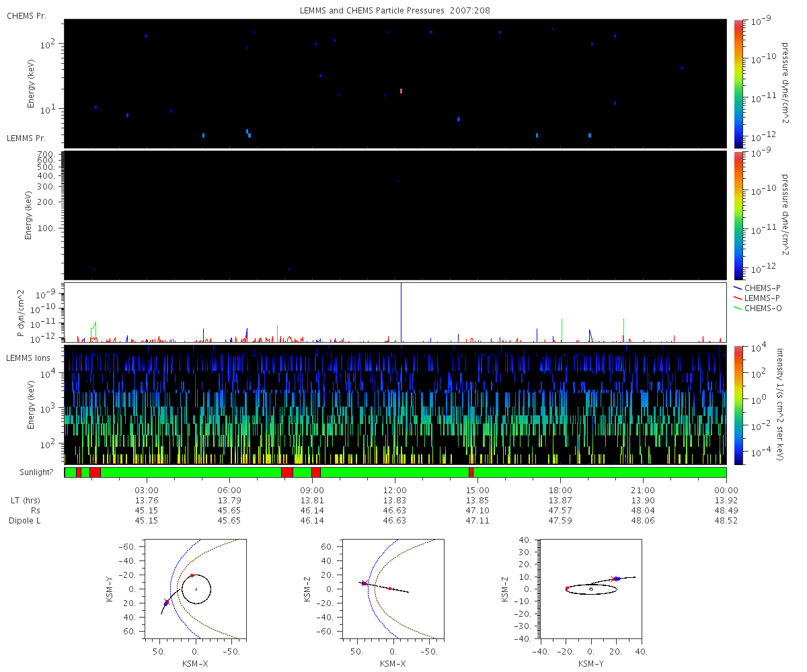Click the top CHEMS pressure colorbar
Viewport: 807px width, 672px height.
tap(738, 83)
